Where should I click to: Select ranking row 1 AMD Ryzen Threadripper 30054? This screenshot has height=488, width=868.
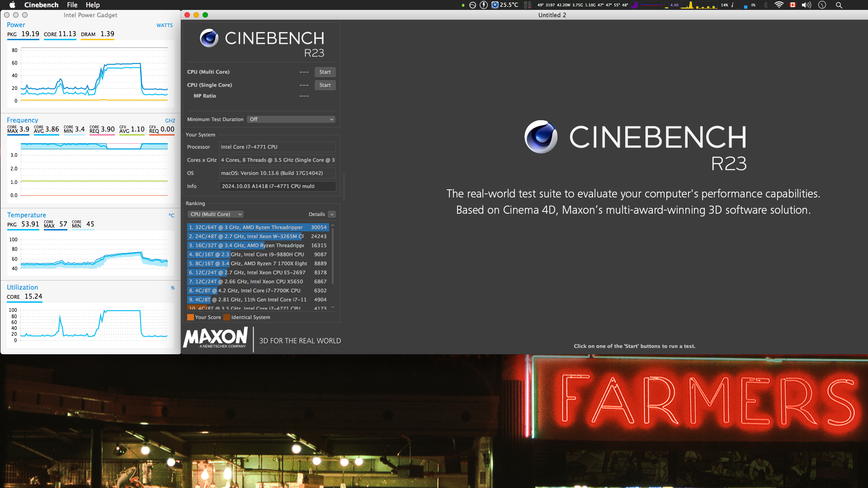tap(258, 227)
